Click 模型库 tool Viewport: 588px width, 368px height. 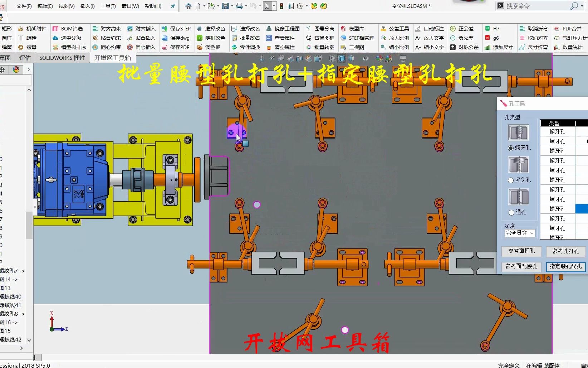click(x=352, y=29)
